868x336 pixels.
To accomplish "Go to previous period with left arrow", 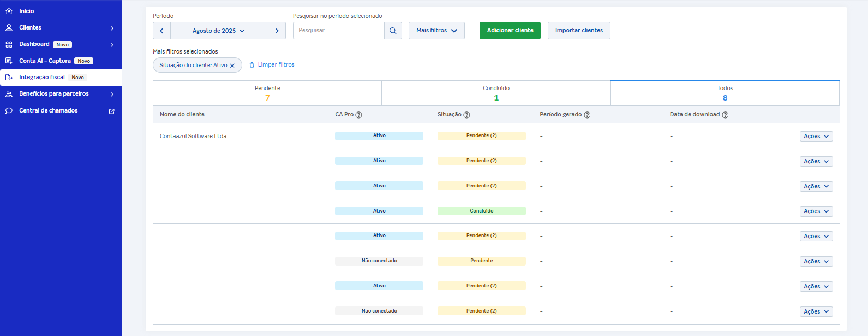I will click(x=161, y=31).
